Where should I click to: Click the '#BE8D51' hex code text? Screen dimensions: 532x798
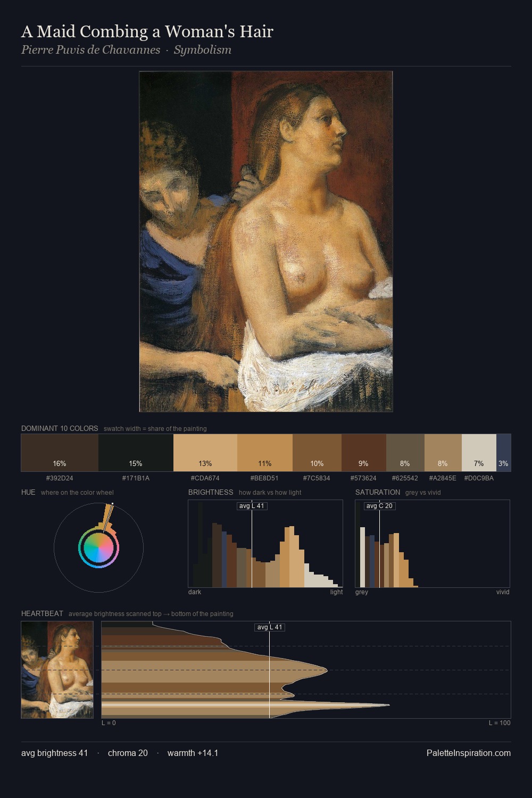click(265, 478)
